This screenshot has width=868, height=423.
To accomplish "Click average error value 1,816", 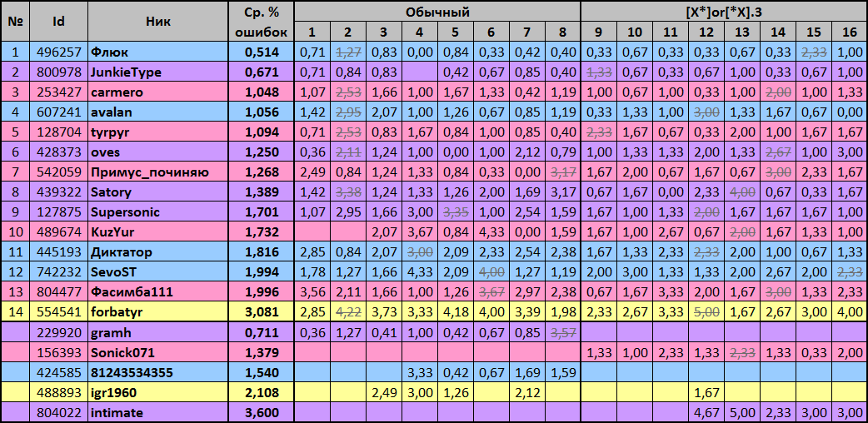I will pyautogui.click(x=262, y=252).
